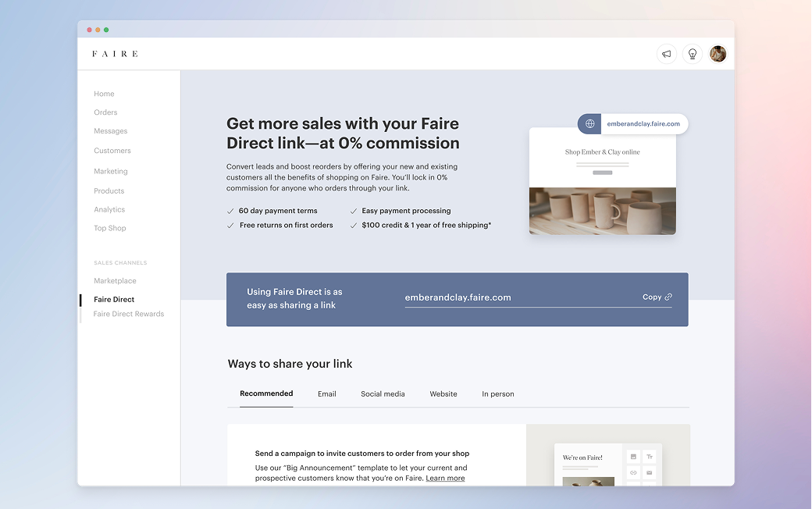This screenshot has height=509, width=812.
Task: Switch to the Website tab
Action: point(443,394)
